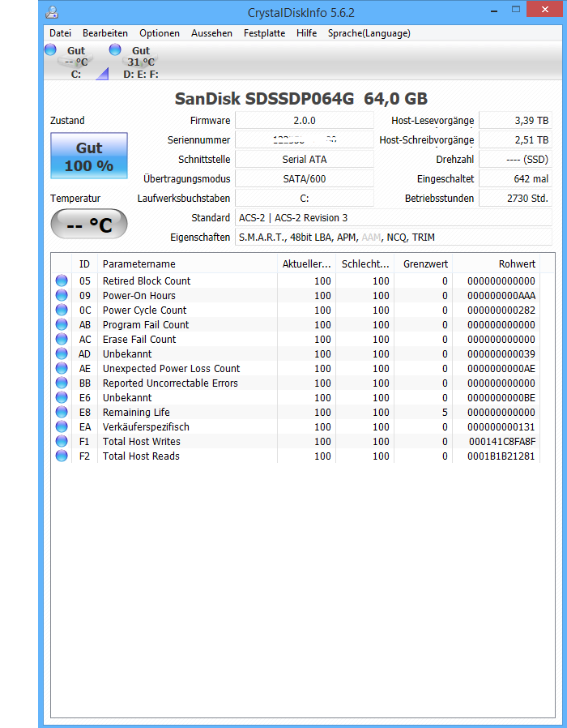This screenshot has height=728, width=567.
Task: Click the Parametername column header
Action: (187, 263)
